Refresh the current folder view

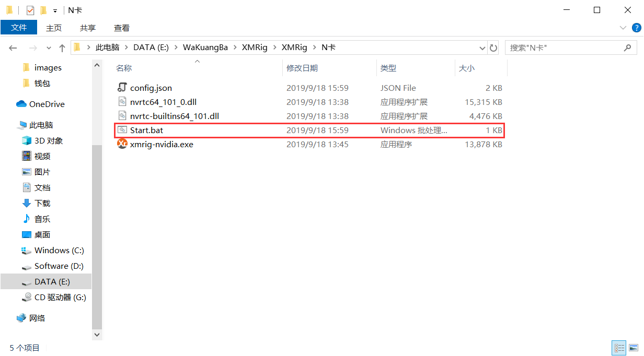tap(493, 48)
